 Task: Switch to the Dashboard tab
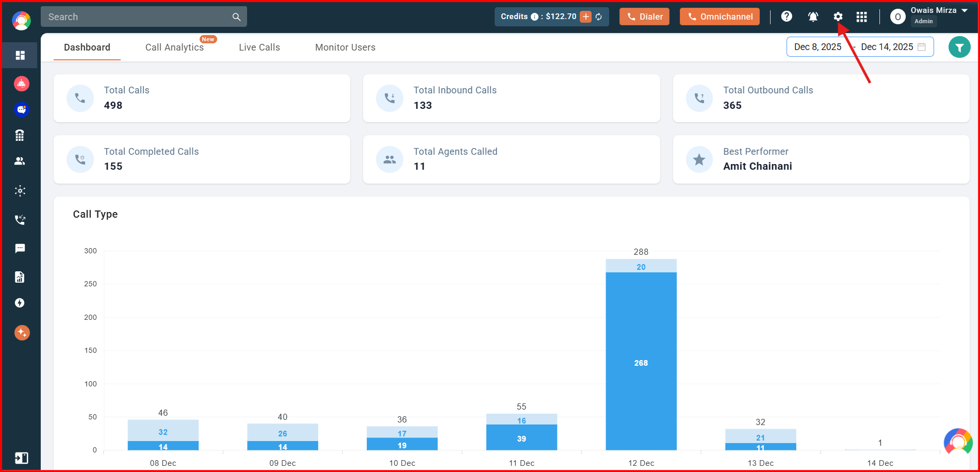pos(87,47)
